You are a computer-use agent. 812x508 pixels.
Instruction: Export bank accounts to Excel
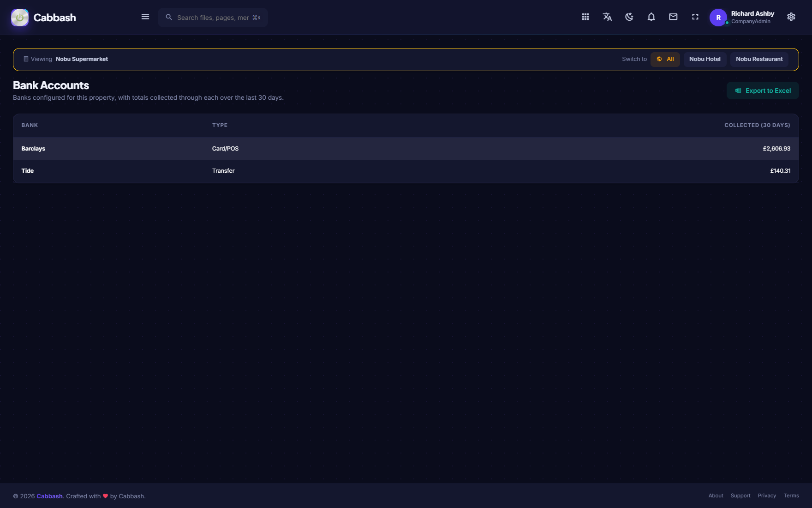click(x=762, y=91)
